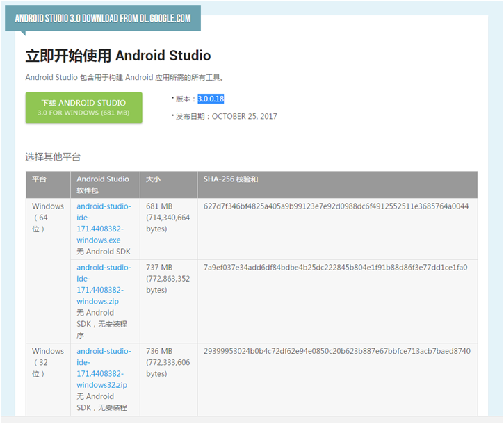
Task: Click the release date October 25, 2017
Action: tap(244, 116)
